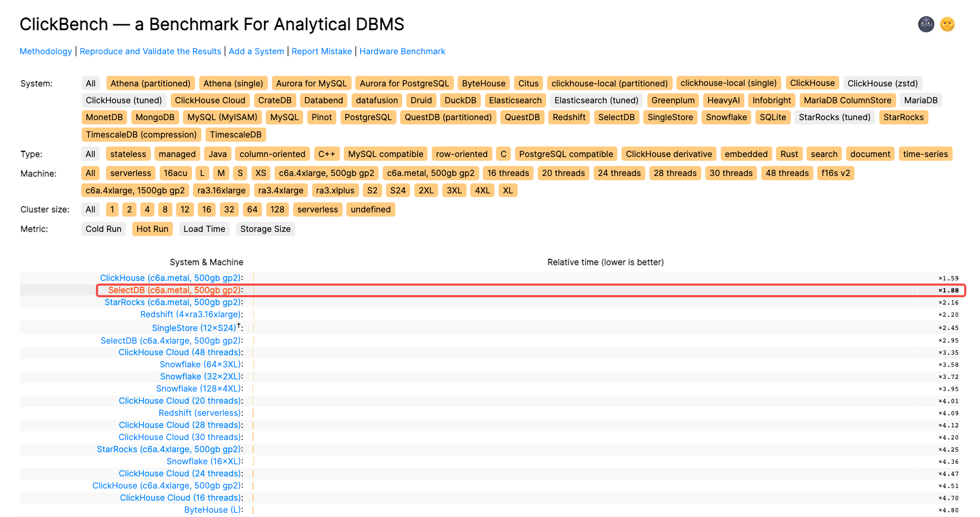Select the Hot Run metric
The image size is (980, 517).
pyautogui.click(x=152, y=229)
